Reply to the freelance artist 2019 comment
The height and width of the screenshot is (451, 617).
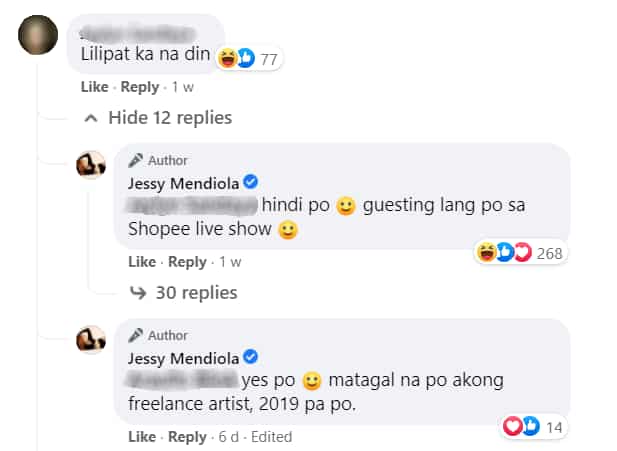187,436
